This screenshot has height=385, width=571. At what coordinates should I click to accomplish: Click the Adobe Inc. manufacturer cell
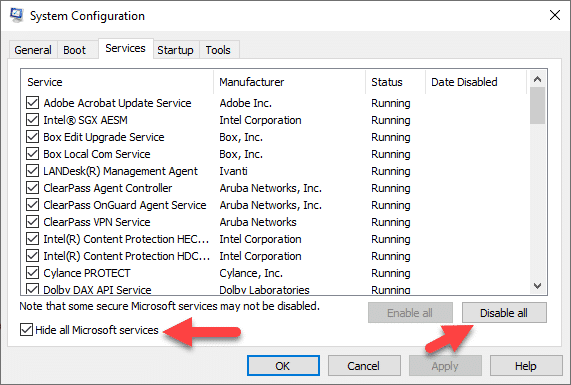click(245, 103)
